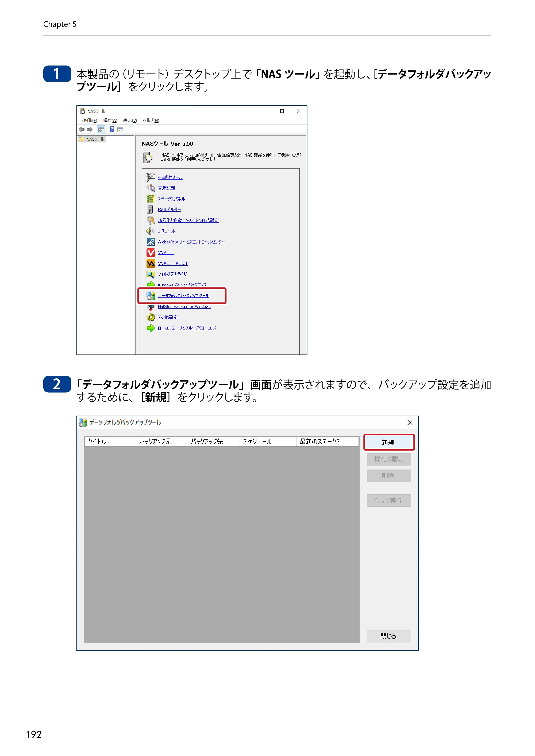Click the ローカルユーザとグループ arrow icon
535x756 pixels.
pyautogui.click(x=151, y=328)
